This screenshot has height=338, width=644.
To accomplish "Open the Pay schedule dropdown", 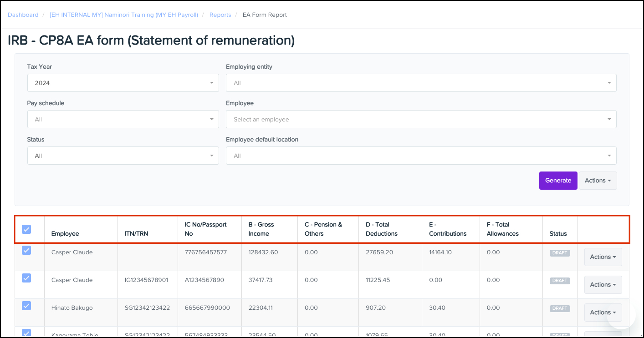I will click(x=123, y=119).
